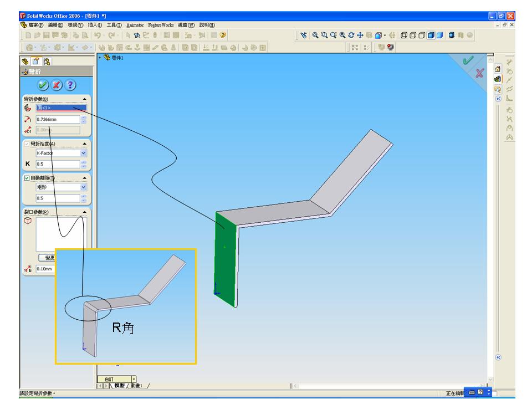
Task: Open the FeatureWorks menu
Action: 161,25
